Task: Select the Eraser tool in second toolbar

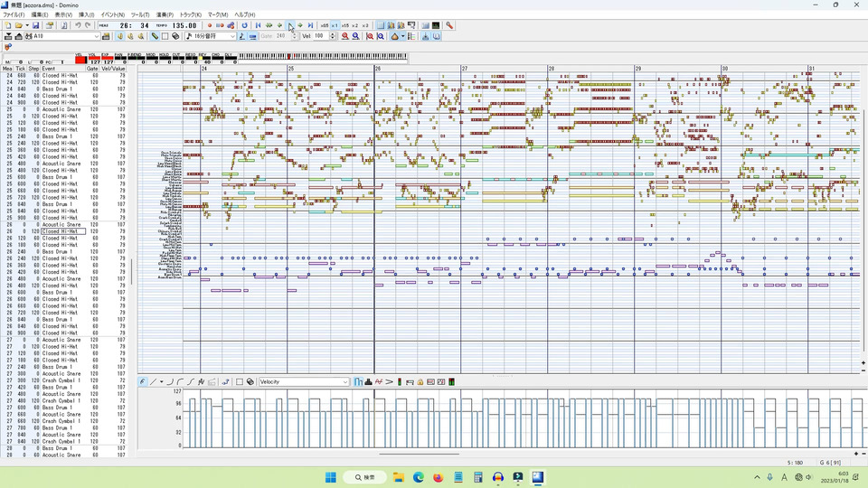Action: click(x=175, y=36)
